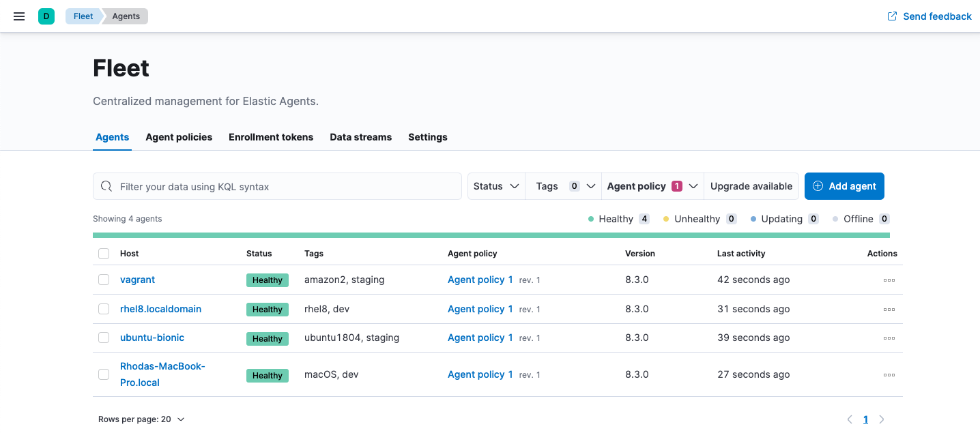Select the checkbox for ubuntu-bionic agent
The image size is (980, 433).
104,338
